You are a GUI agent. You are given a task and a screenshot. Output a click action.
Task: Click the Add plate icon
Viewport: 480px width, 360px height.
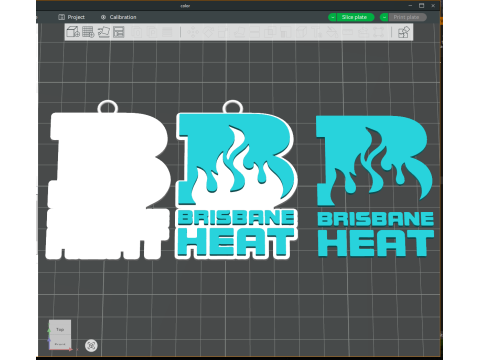[88, 32]
